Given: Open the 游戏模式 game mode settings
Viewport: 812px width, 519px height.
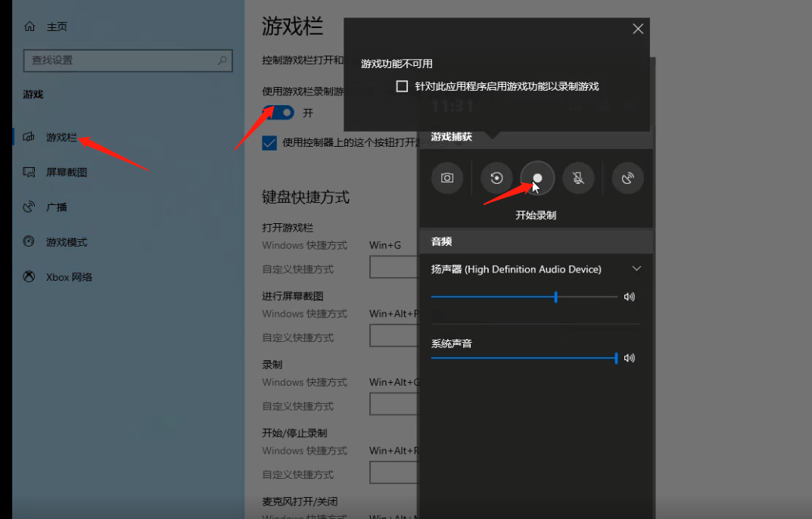Looking at the screenshot, I should click(x=71, y=242).
